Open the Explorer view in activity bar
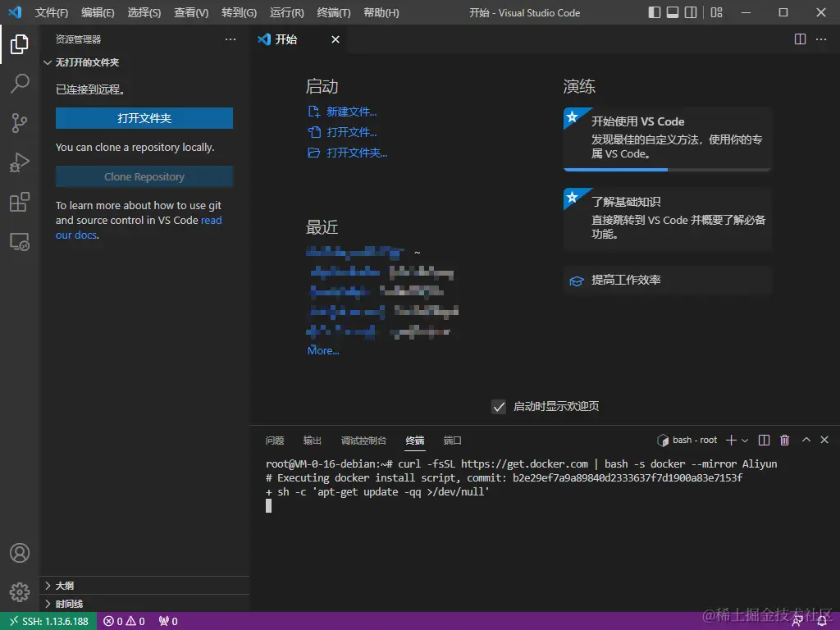 tap(20, 44)
